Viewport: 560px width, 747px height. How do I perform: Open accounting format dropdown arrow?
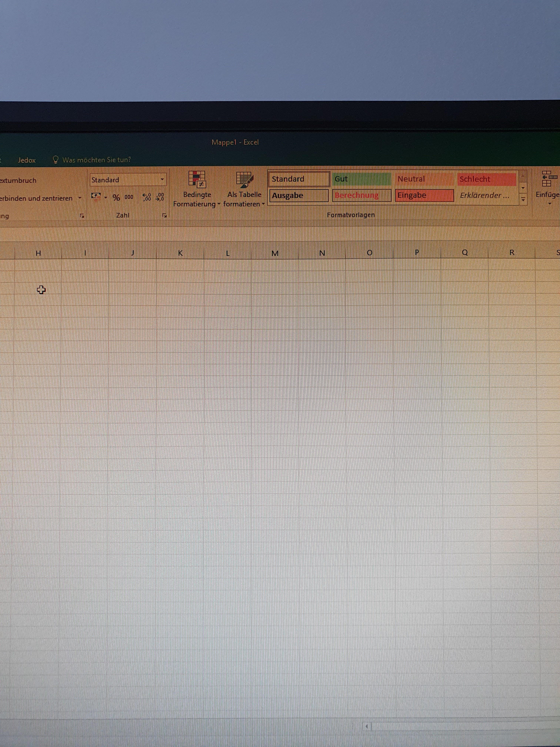tap(106, 197)
